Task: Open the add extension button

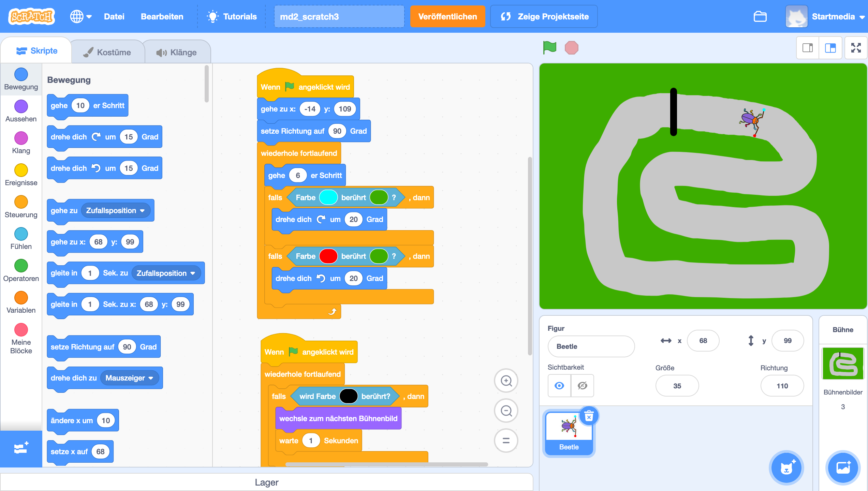Action: click(x=21, y=448)
